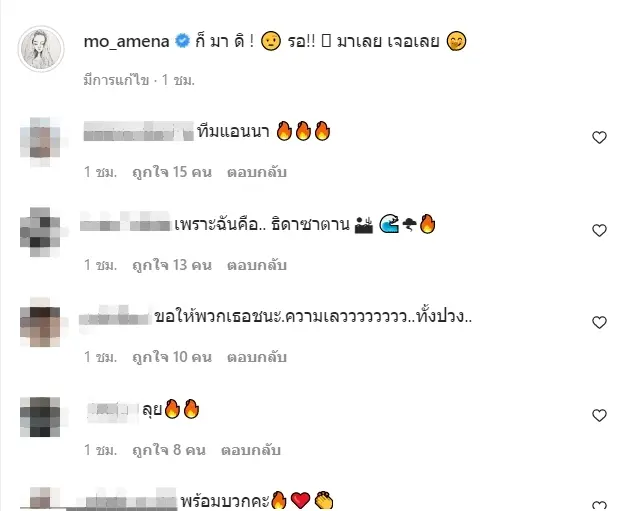The image size is (624, 511).
Task: Open blurred username of ขอให้พวกเธอชนะ commenter
Action: 115,316
